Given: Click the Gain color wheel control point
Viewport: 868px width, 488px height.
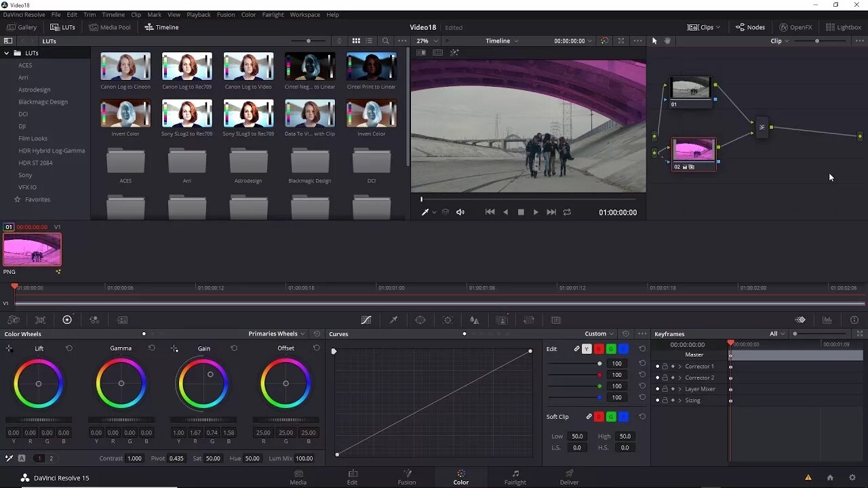Looking at the screenshot, I should point(210,374).
